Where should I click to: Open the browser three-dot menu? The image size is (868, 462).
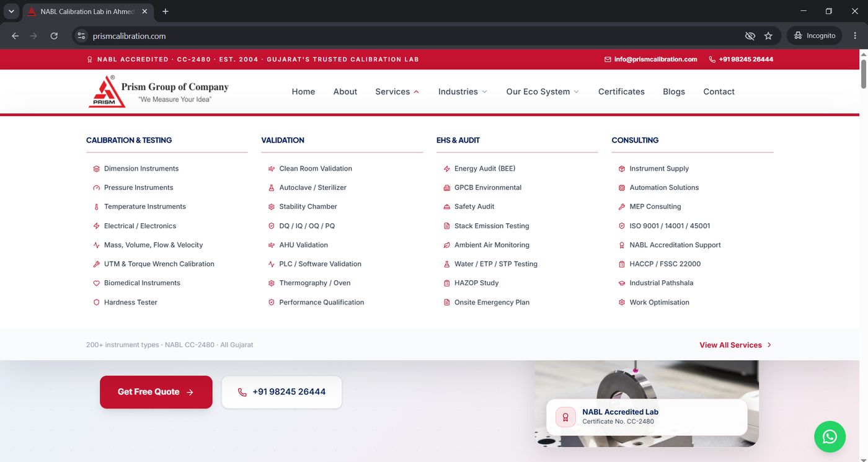pos(855,36)
